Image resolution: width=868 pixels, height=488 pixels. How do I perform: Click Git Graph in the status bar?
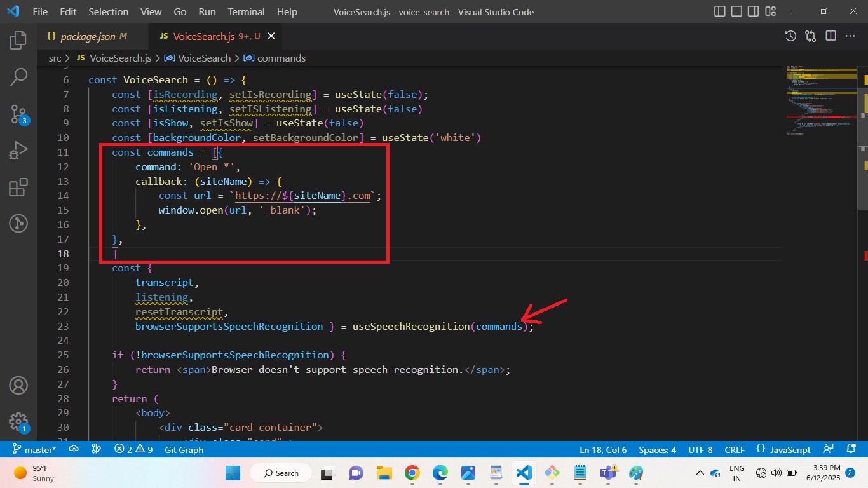(184, 449)
